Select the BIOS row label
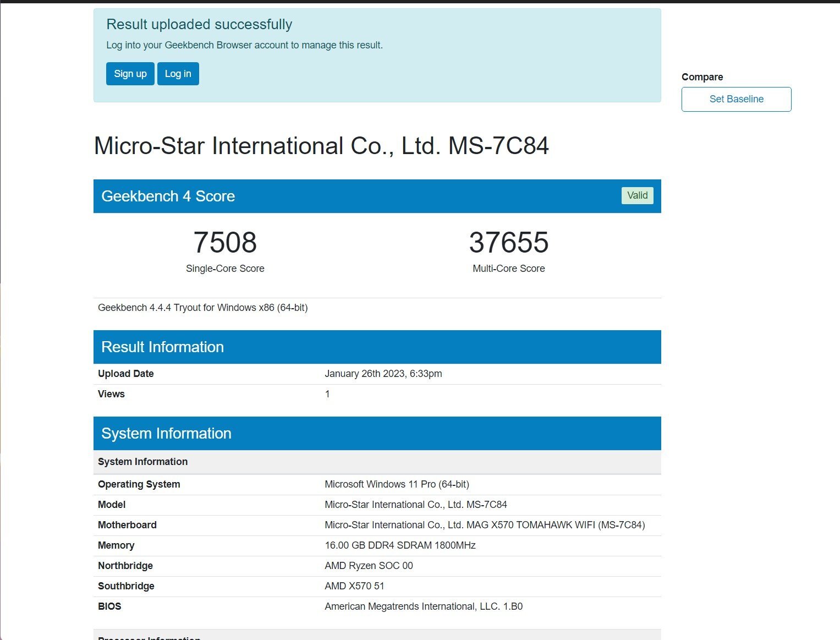This screenshot has height=640, width=840. point(109,606)
